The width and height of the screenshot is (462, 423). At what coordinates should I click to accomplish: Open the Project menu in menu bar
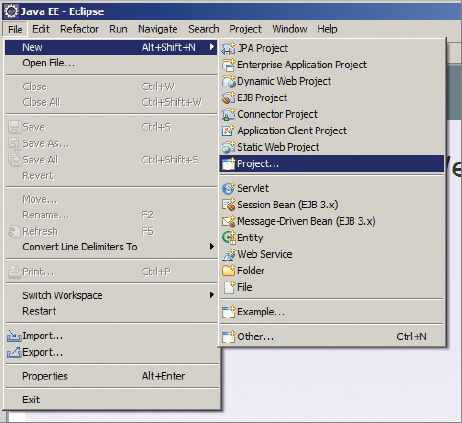(245, 29)
